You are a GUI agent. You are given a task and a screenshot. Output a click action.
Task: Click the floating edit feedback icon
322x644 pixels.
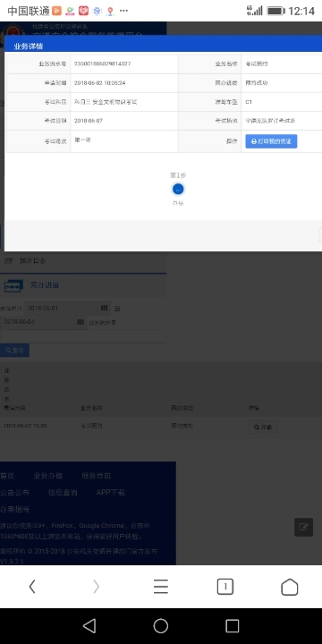click(x=303, y=528)
